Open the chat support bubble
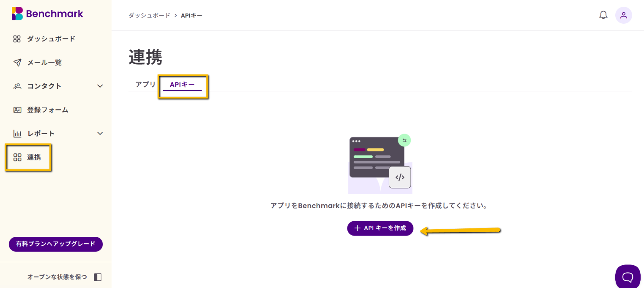 coord(628,277)
